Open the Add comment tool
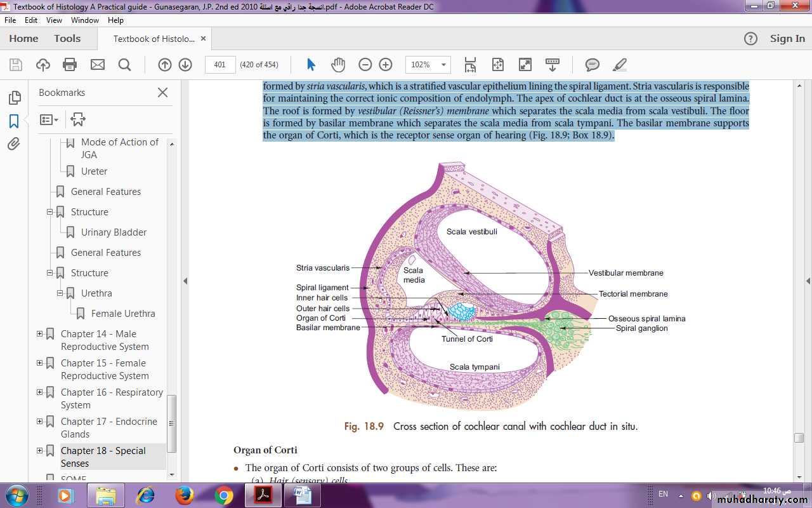 point(592,64)
